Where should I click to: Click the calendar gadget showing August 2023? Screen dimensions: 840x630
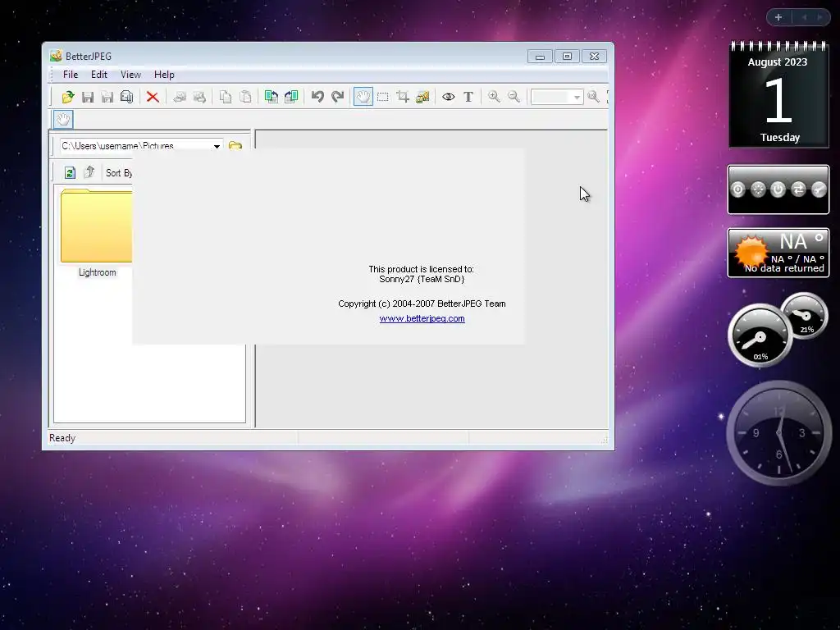[778, 94]
